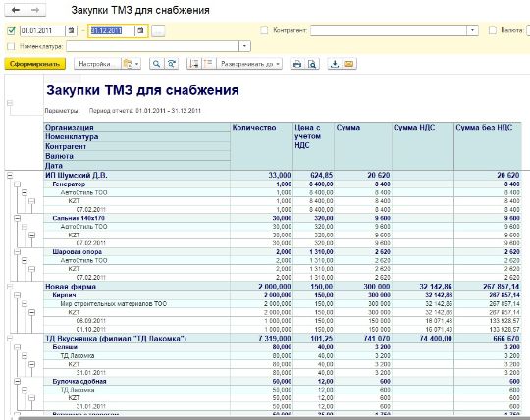Print the report with printer icon
The image size is (530, 420).
click(297, 64)
